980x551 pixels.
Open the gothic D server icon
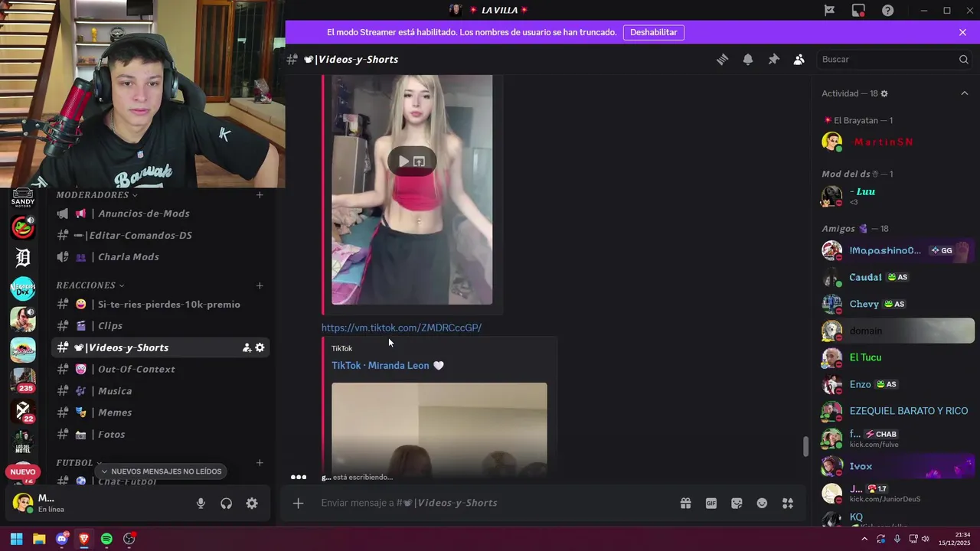click(x=23, y=258)
